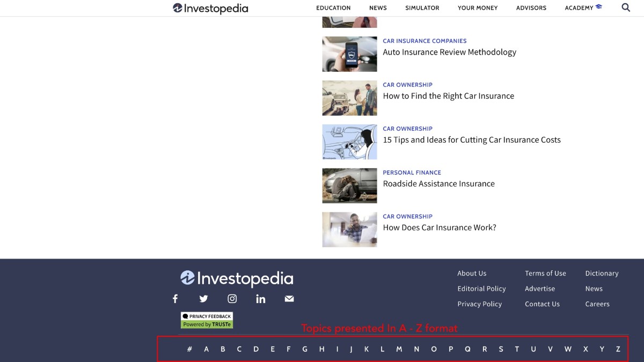644x362 pixels.
Task: Open the Education menu
Action: pos(333,8)
